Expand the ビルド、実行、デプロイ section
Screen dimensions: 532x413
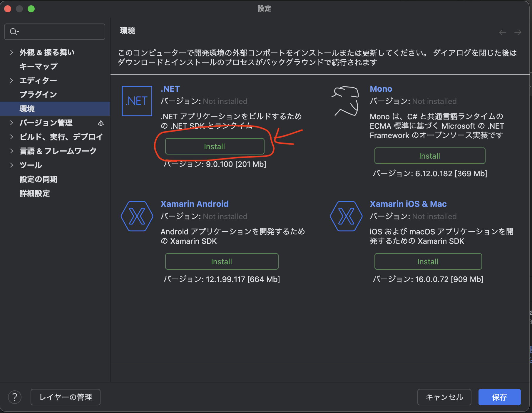[12, 137]
